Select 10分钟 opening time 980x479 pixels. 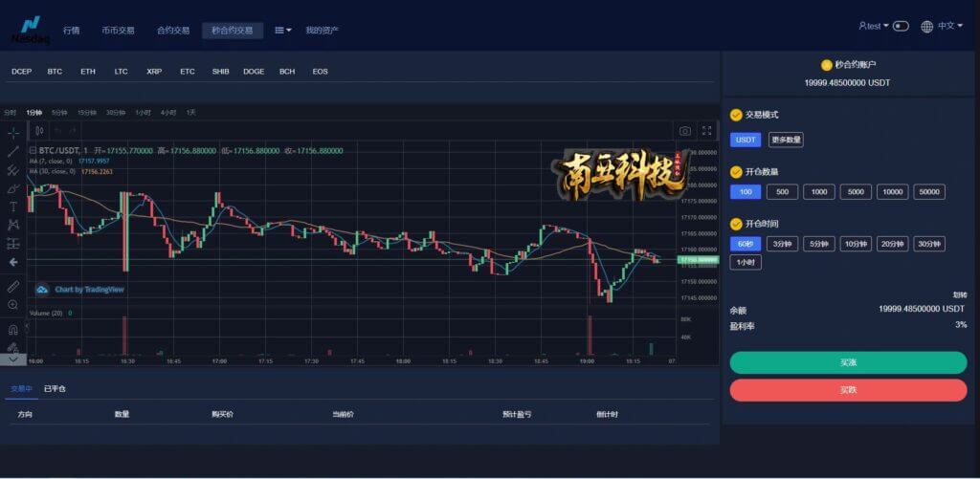[856, 244]
